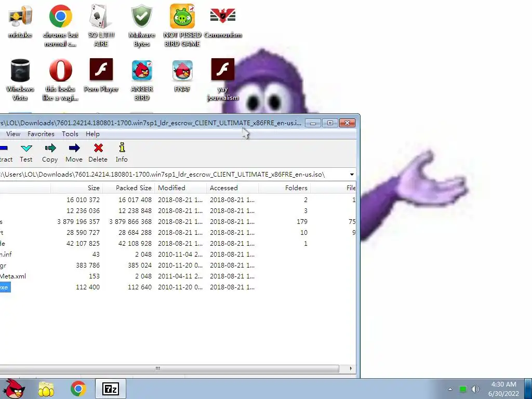Select the 'mistake' desktop icon

[20, 21]
